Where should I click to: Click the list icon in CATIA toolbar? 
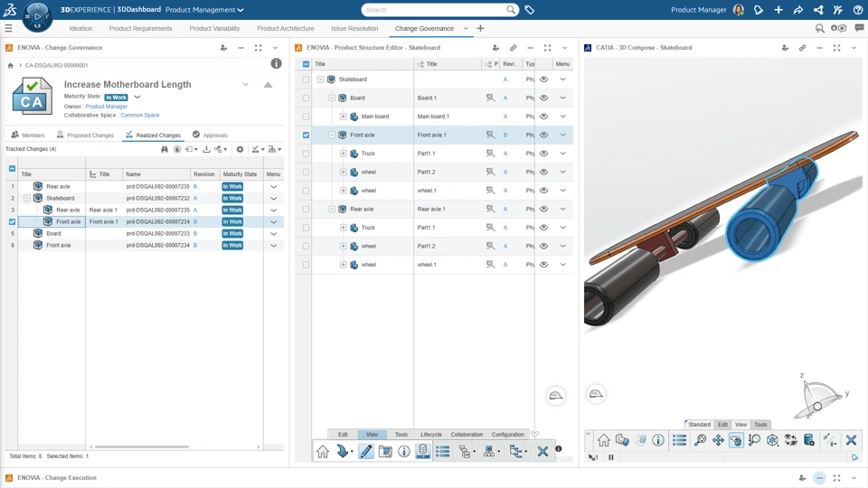[679, 440]
